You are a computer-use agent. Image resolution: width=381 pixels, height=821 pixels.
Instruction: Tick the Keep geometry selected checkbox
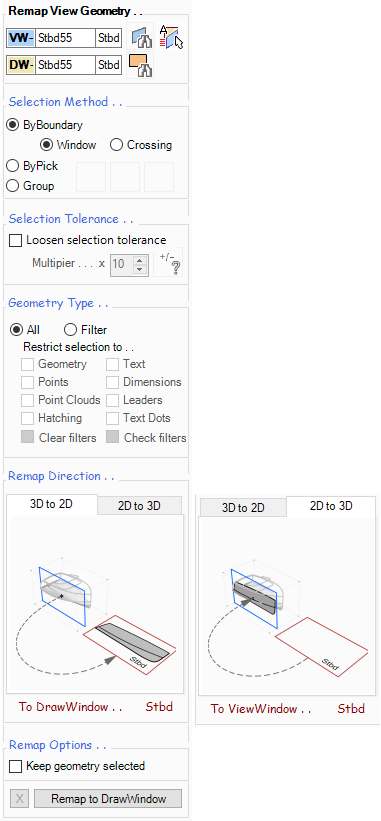[77, 766]
